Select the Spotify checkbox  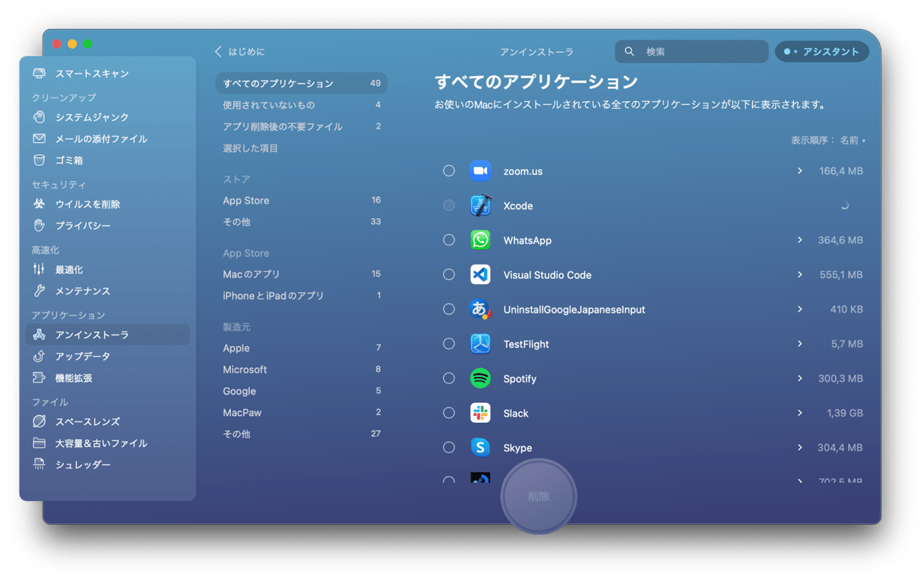coord(449,378)
